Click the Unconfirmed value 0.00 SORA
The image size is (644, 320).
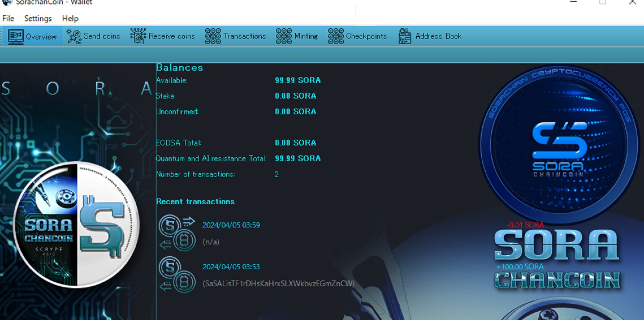click(x=295, y=112)
